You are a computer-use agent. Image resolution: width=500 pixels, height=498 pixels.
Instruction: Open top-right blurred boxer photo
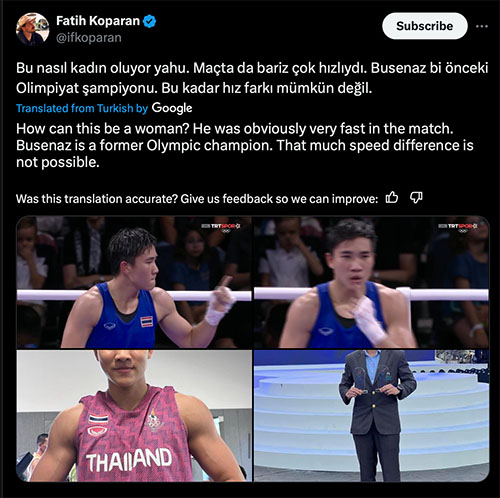tap(371, 282)
